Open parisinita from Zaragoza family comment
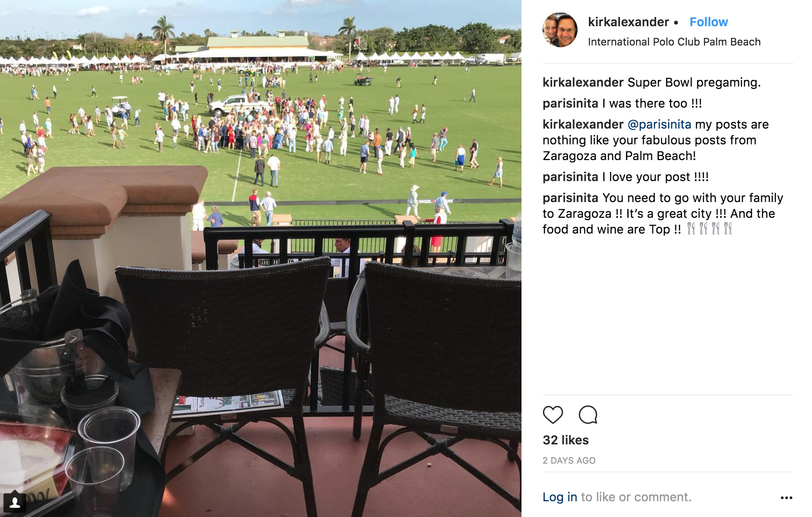 [570, 198]
